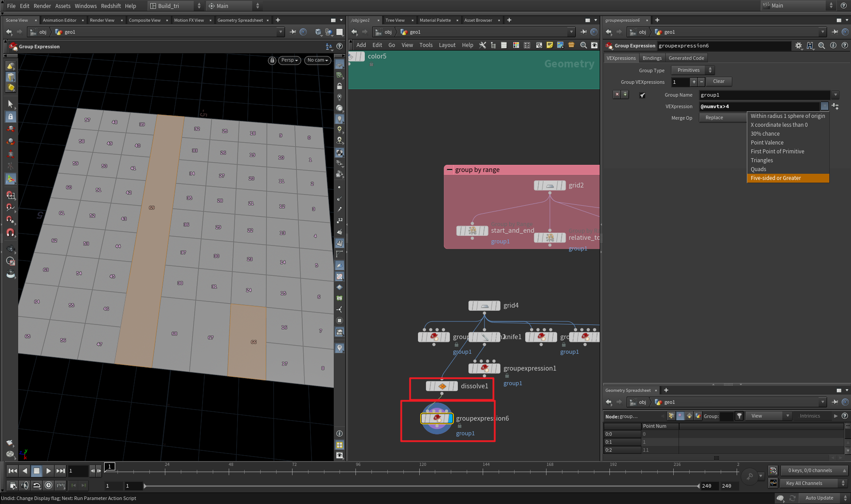Switch to the Bindings tab
Viewport: 851px width, 504px height.
pos(652,58)
